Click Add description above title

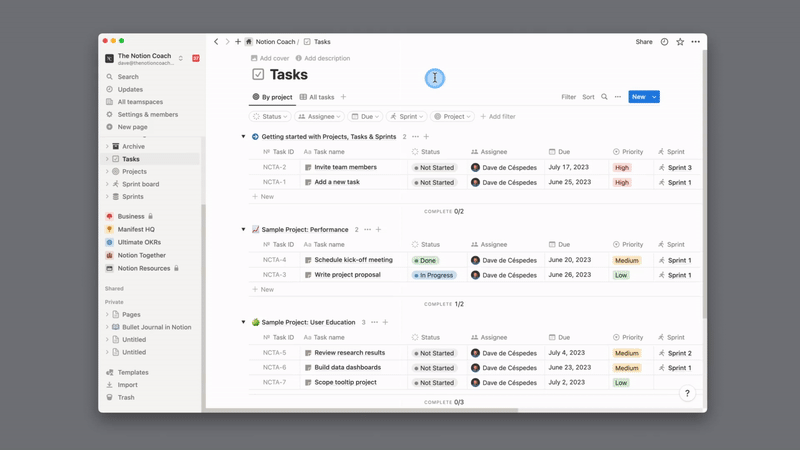click(323, 58)
